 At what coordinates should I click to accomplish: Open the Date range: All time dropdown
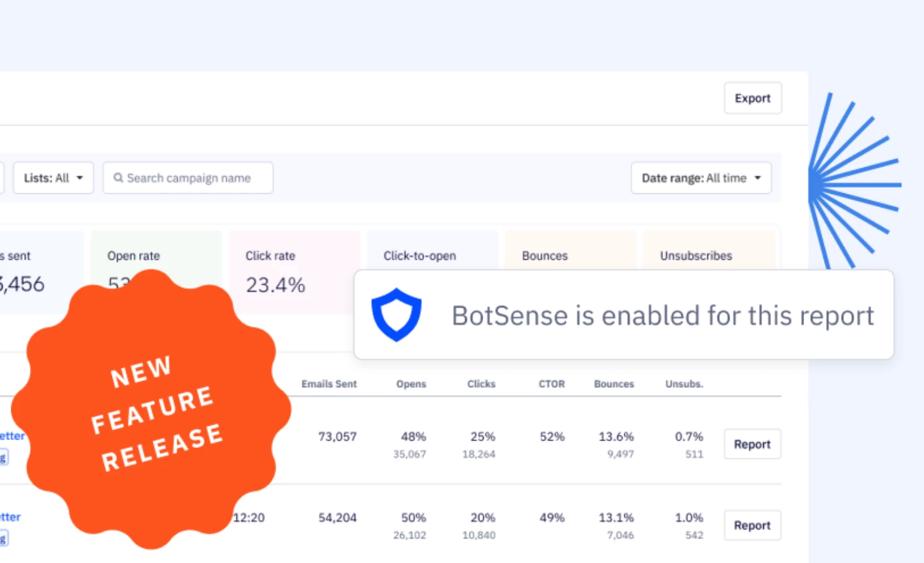pyautogui.click(x=701, y=178)
